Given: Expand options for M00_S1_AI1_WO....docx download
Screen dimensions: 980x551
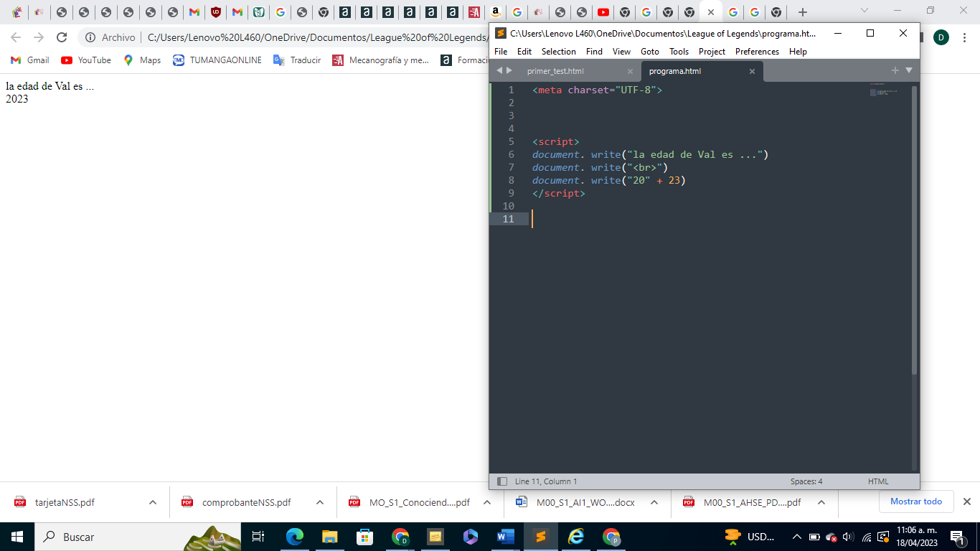Looking at the screenshot, I should (654, 502).
